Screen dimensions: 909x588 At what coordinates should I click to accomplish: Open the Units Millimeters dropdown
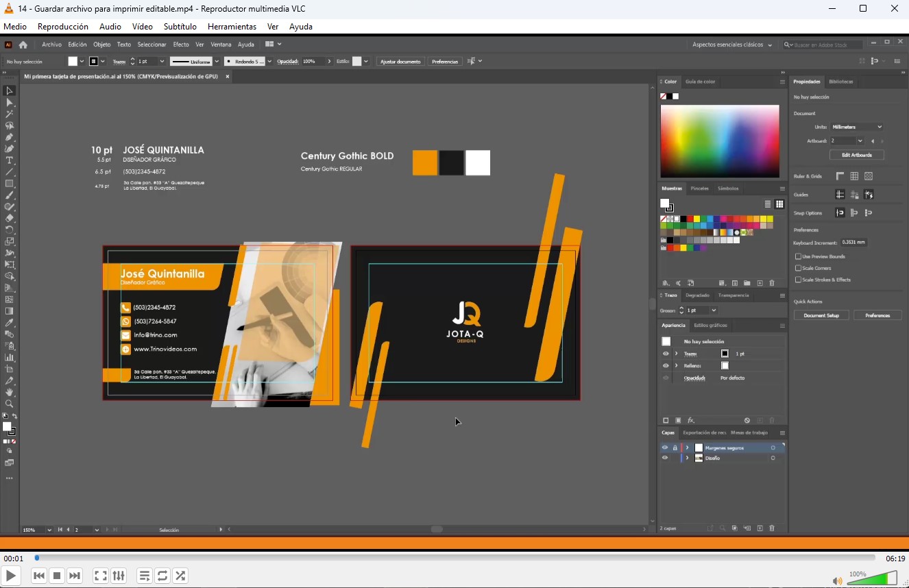click(x=857, y=127)
